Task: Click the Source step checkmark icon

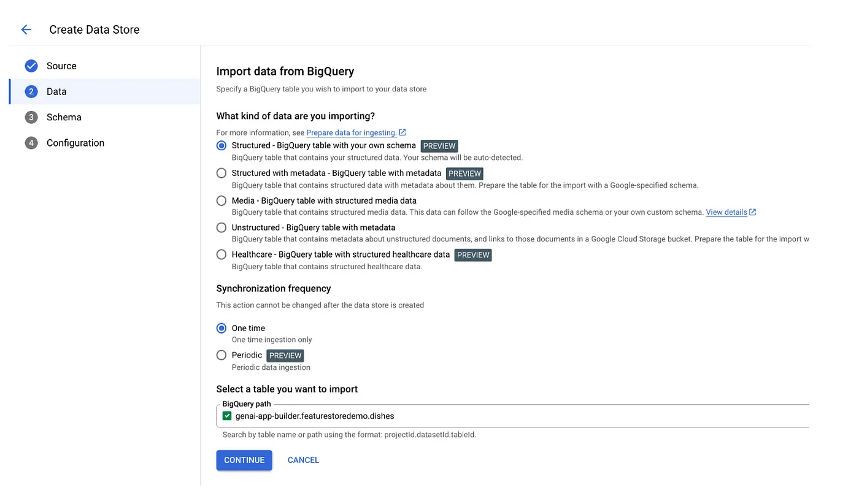Action: (x=31, y=66)
